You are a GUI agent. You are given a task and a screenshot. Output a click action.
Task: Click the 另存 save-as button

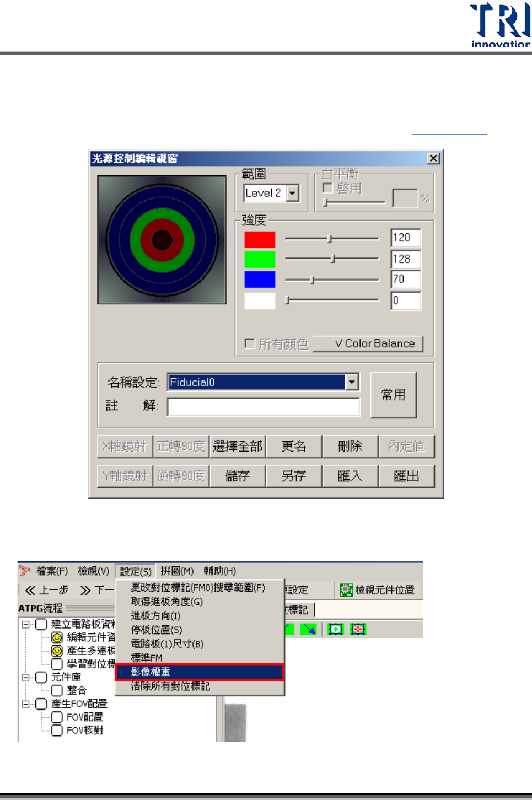(x=294, y=476)
